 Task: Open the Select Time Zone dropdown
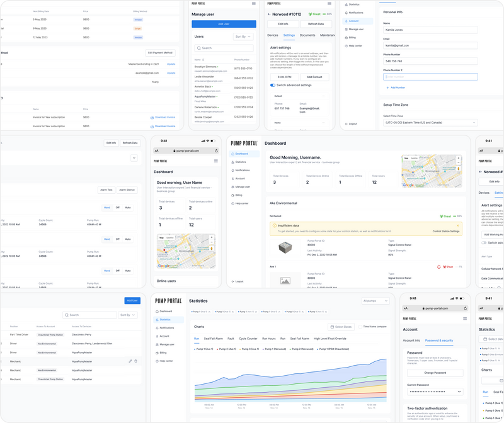click(430, 123)
